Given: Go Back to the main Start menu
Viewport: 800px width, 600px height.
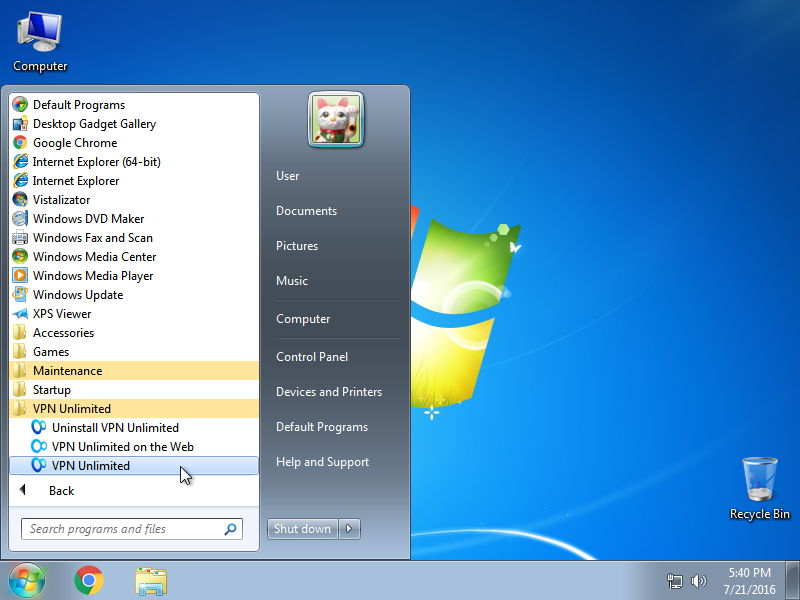Looking at the screenshot, I should pyautogui.click(x=134, y=491).
